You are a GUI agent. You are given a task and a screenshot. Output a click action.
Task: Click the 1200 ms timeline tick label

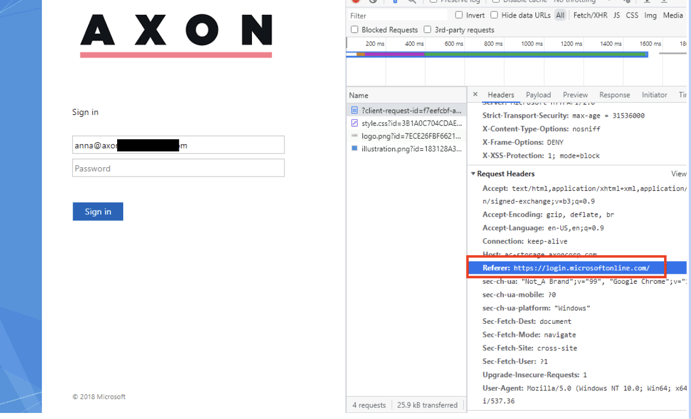(x=571, y=44)
